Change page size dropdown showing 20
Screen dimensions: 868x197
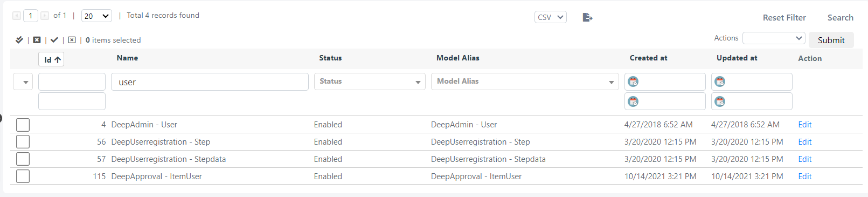pos(96,16)
